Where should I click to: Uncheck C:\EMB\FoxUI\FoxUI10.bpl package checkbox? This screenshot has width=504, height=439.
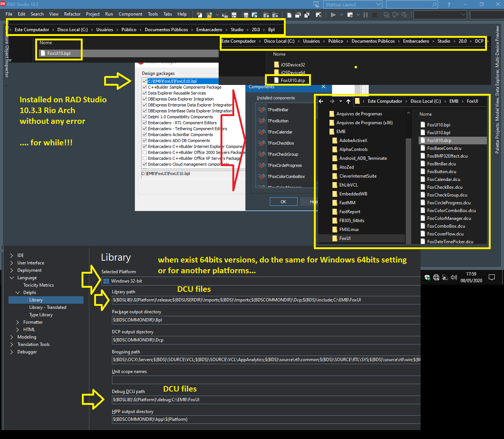(x=145, y=81)
